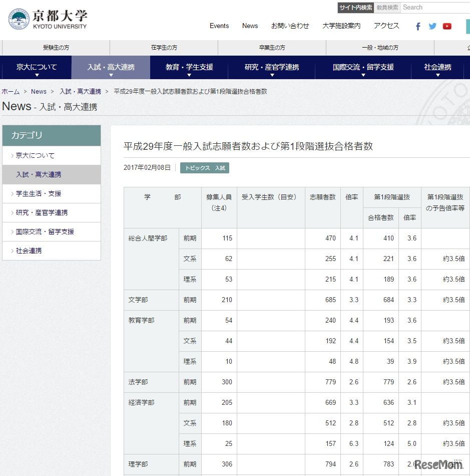Open the 教育・学生支援 dropdown menu
The height and width of the screenshot is (476, 470).
[x=190, y=68]
